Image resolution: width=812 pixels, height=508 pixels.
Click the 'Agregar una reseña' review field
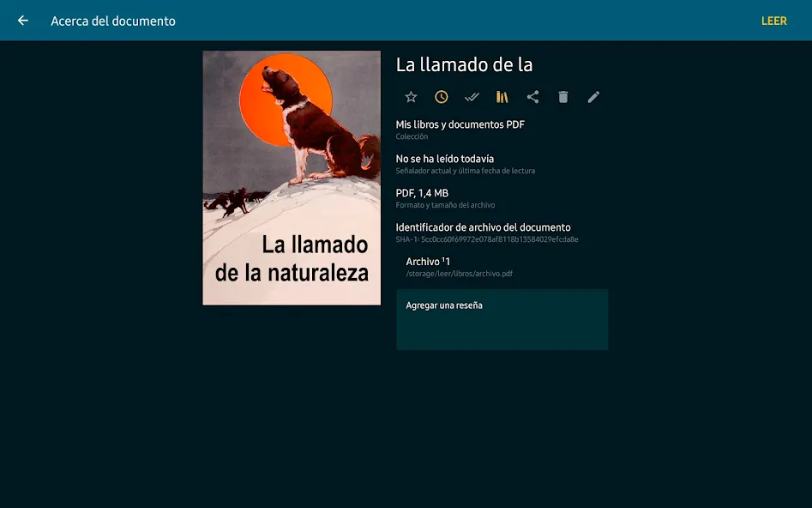pos(502,320)
